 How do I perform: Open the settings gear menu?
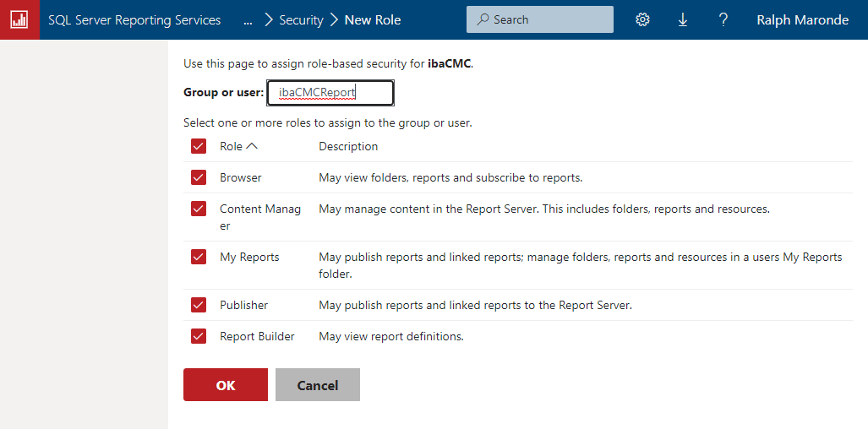642,19
